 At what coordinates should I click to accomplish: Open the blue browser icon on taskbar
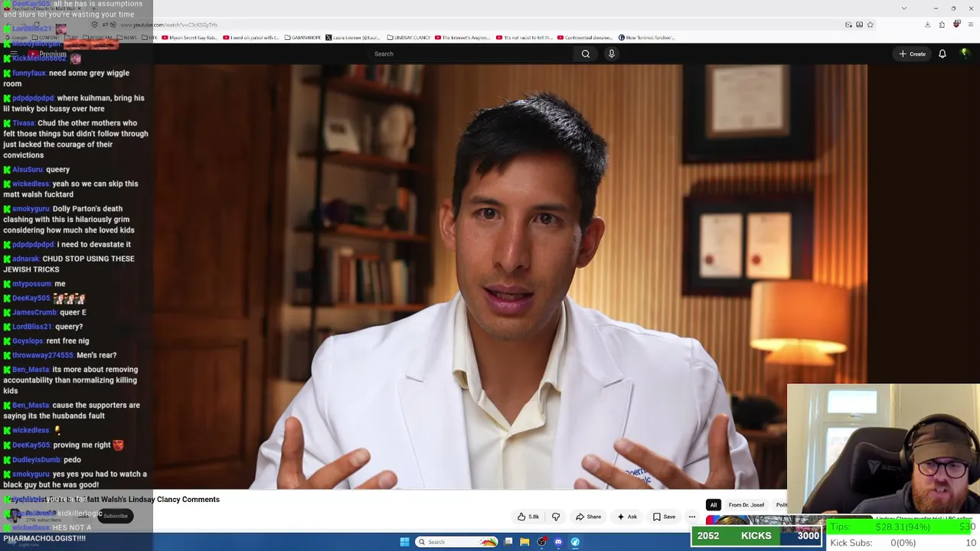[575, 542]
